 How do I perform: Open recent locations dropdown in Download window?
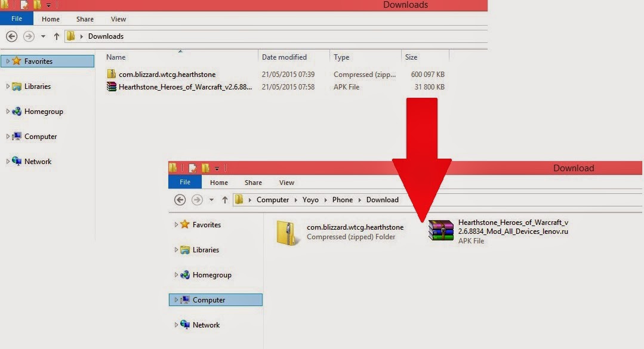(x=211, y=199)
